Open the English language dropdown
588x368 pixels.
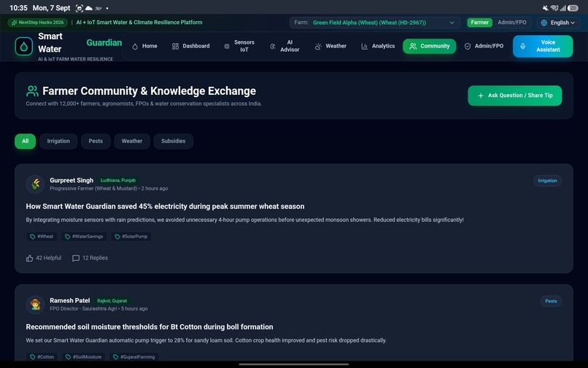pyautogui.click(x=558, y=23)
